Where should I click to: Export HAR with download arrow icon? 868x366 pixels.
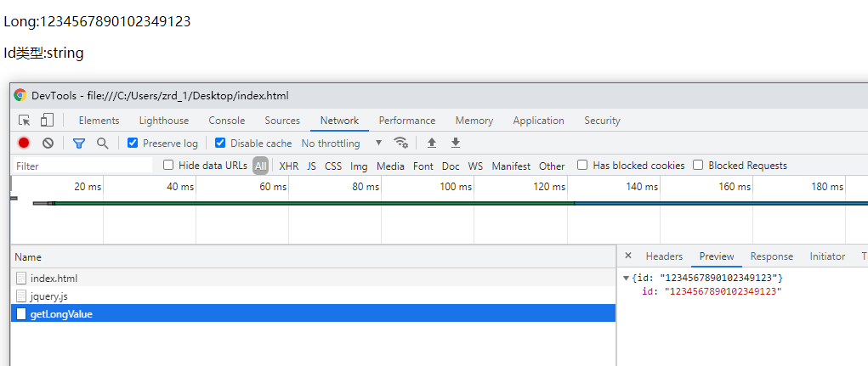456,144
